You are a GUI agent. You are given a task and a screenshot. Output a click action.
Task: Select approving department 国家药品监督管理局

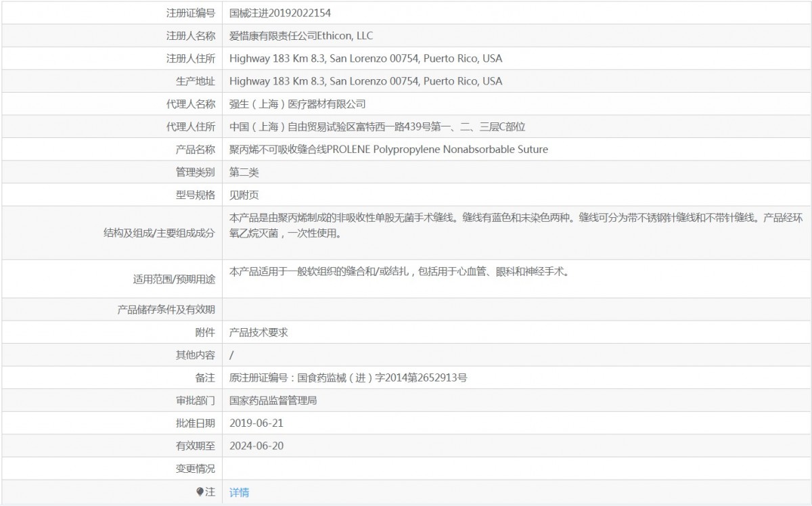tap(273, 400)
